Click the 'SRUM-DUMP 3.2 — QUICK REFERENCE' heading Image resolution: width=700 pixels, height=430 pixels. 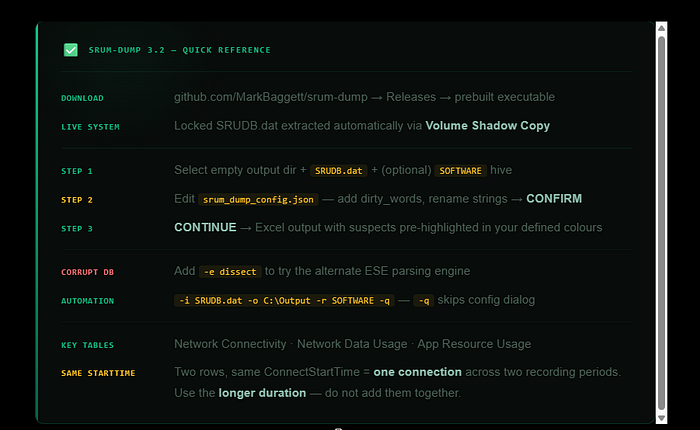coord(179,50)
